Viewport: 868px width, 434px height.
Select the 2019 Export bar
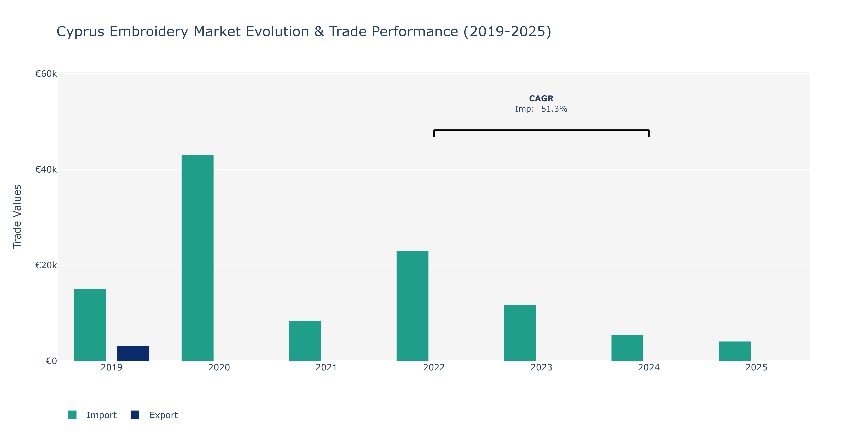click(x=133, y=354)
